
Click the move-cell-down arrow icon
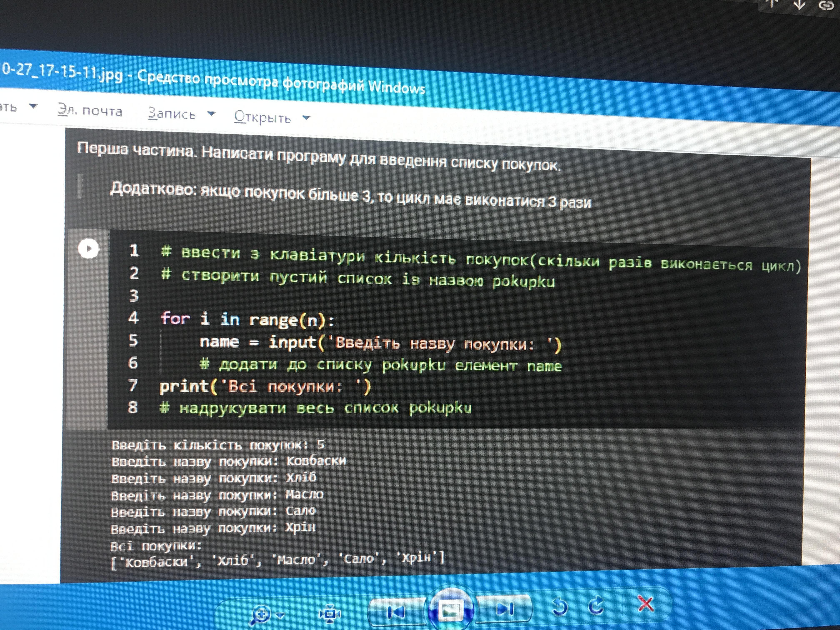[799, 5]
